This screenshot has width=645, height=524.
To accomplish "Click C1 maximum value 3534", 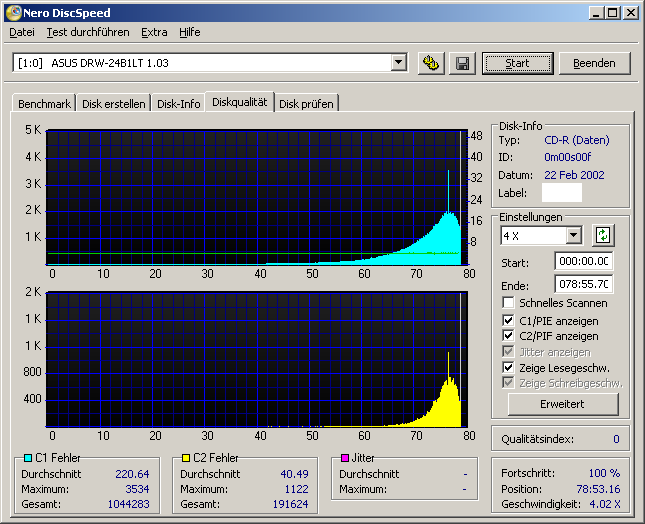I will pos(137,489).
